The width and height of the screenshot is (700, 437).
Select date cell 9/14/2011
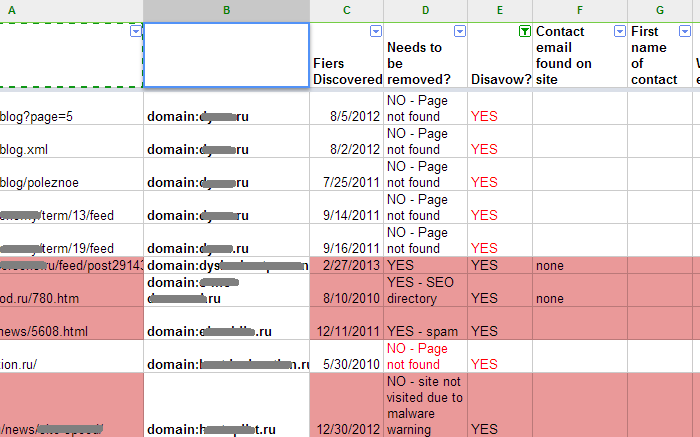pos(346,207)
